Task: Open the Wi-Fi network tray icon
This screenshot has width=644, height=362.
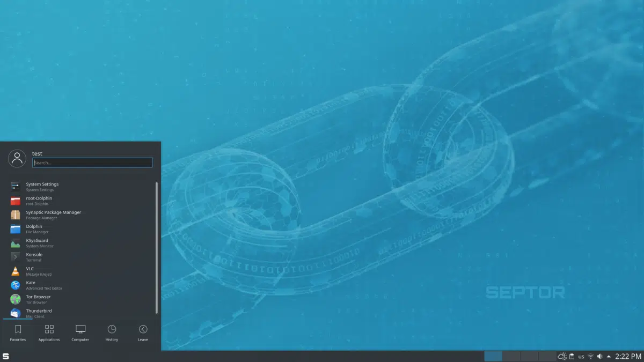Action: point(591,356)
